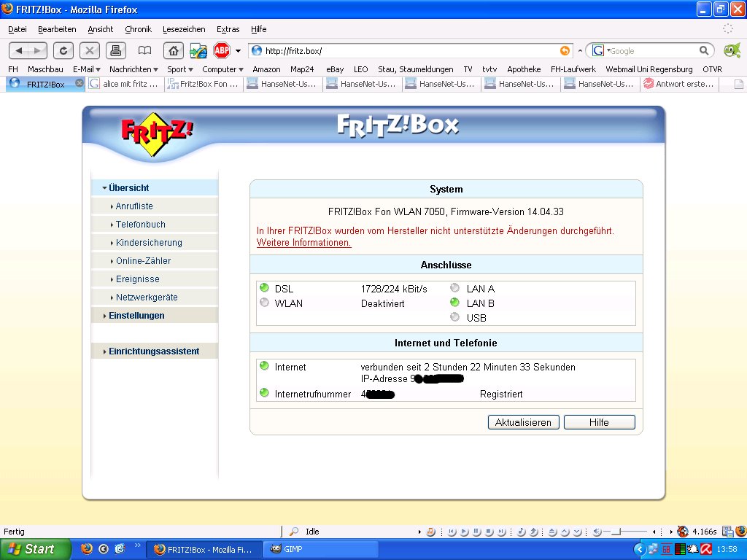The image size is (747, 560).
Task: Expand the Einrichtungsassistent sidebar section
Action: point(153,351)
